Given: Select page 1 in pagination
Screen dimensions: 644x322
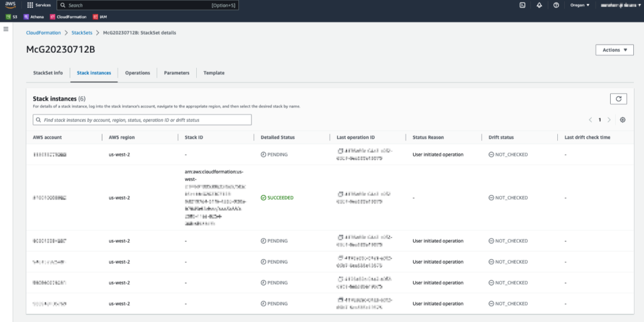Looking at the screenshot, I should coord(599,120).
